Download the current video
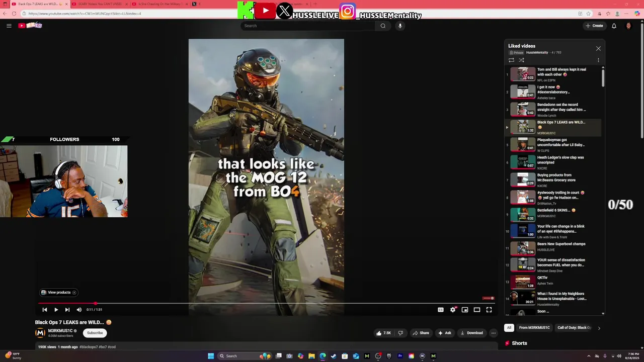 coord(471,333)
